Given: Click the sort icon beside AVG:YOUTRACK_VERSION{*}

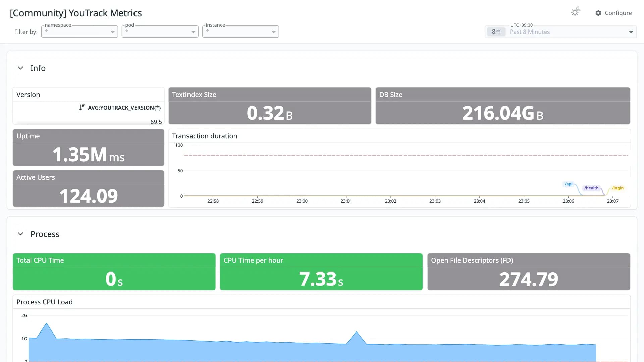Looking at the screenshot, I should click(82, 107).
